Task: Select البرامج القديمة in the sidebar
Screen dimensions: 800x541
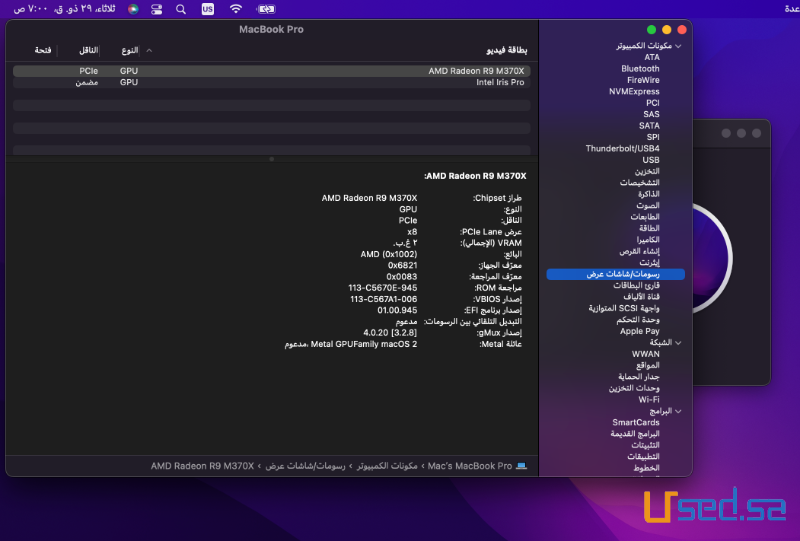Action: 635,434
